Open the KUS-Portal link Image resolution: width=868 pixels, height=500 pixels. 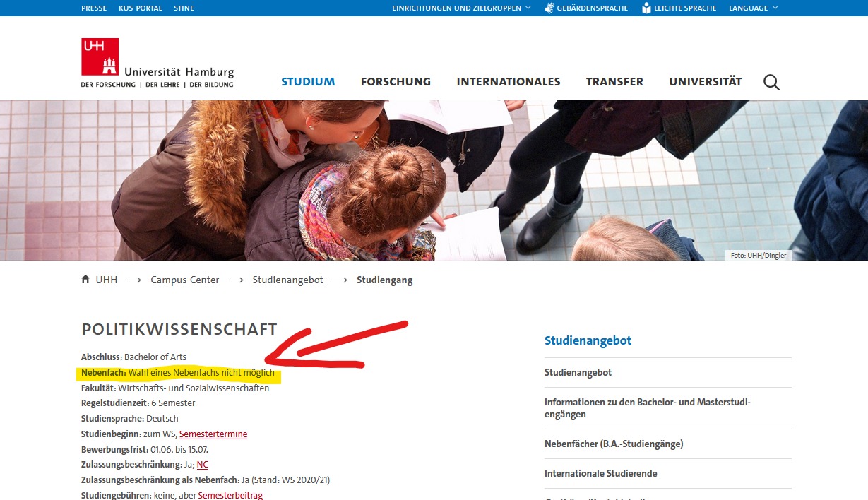pyautogui.click(x=140, y=8)
